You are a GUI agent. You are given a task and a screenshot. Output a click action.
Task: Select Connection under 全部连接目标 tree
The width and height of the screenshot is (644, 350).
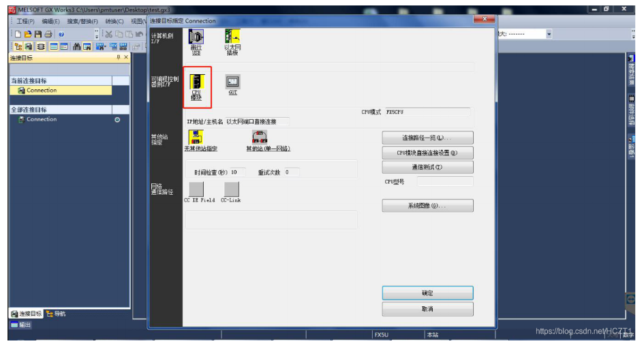pyautogui.click(x=42, y=120)
